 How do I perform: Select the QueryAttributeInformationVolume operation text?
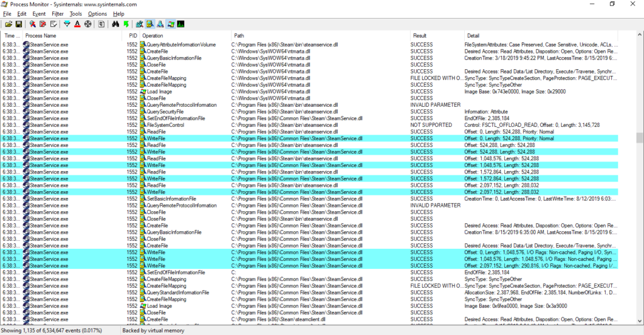(181, 45)
